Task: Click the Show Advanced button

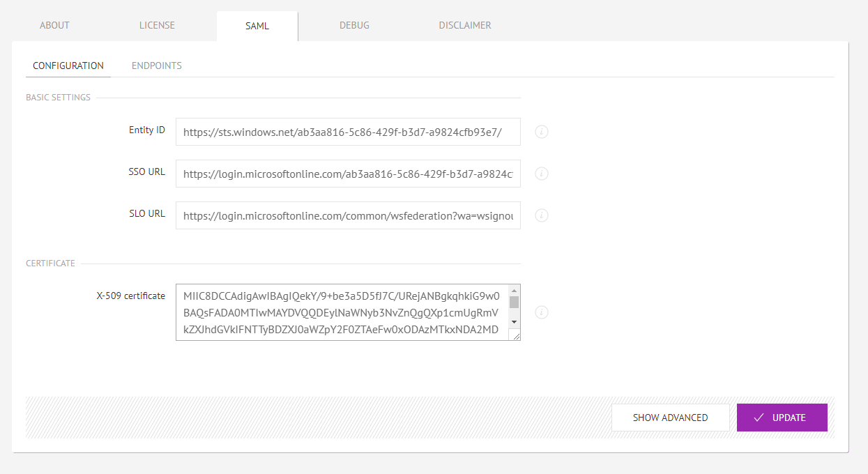Action: tap(670, 418)
